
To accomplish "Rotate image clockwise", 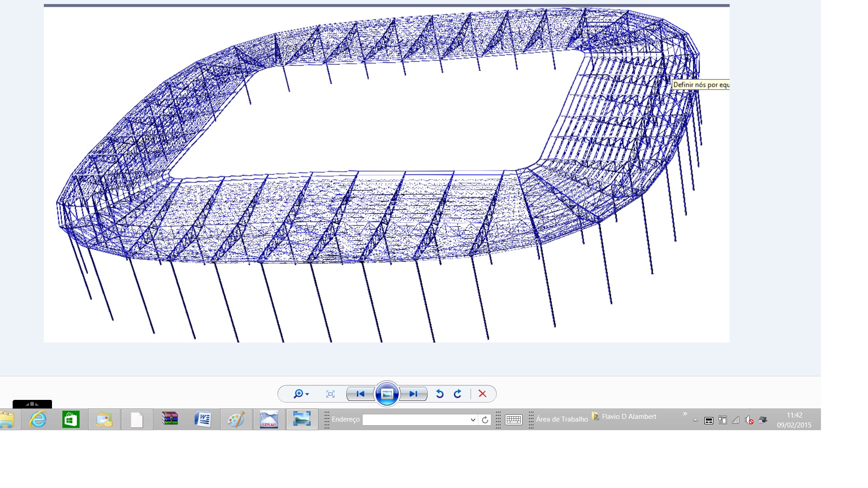I will coord(458,394).
